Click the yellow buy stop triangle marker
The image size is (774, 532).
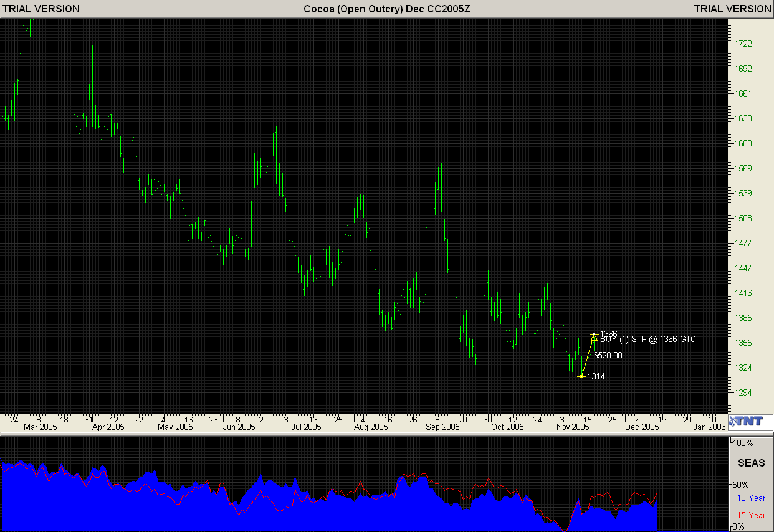pyautogui.click(x=594, y=338)
